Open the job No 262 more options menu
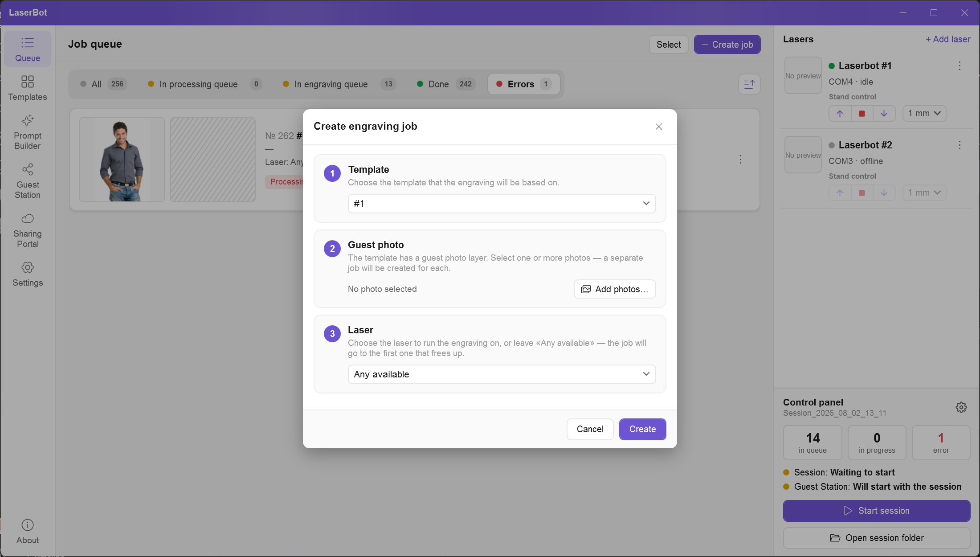980x557 pixels. tap(740, 159)
